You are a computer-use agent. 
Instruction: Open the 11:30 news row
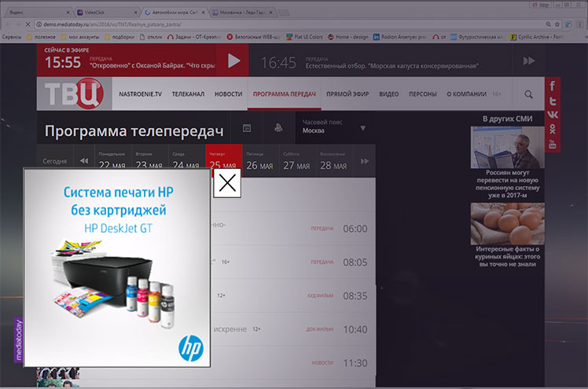293,363
